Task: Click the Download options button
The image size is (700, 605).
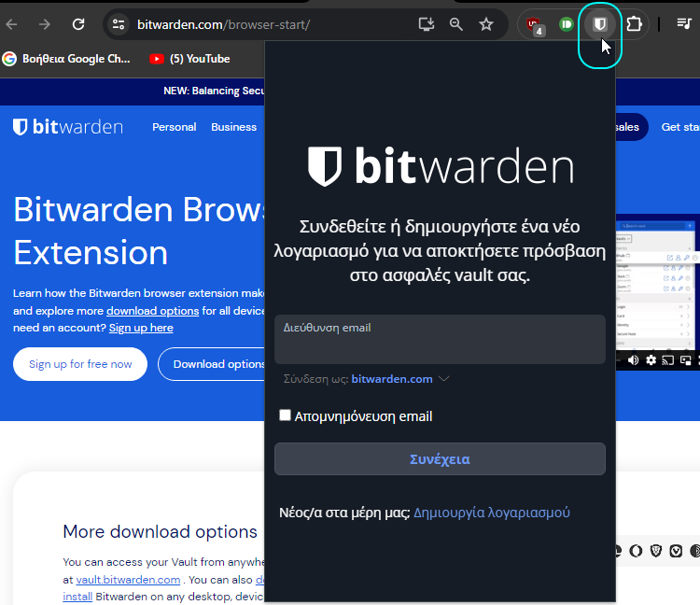Action: (212, 364)
